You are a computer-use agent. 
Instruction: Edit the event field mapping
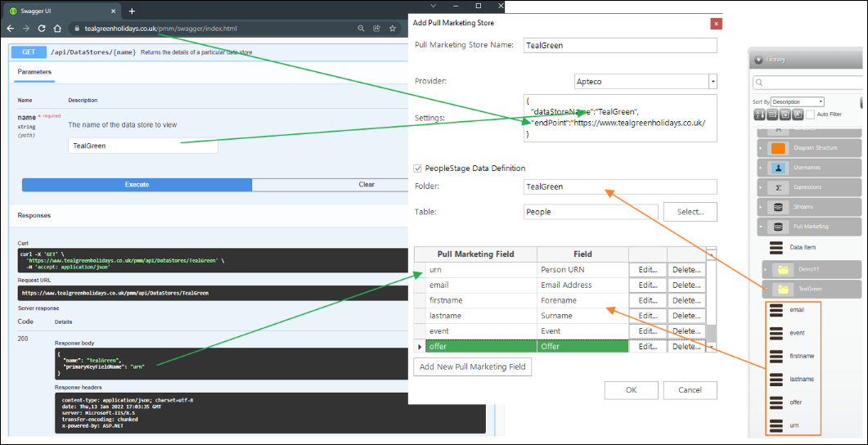(x=648, y=331)
